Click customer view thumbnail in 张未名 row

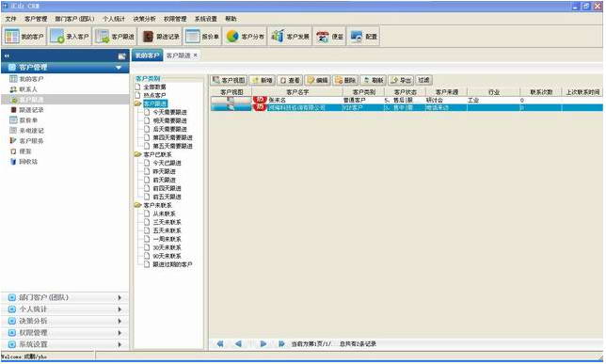pos(231,100)
